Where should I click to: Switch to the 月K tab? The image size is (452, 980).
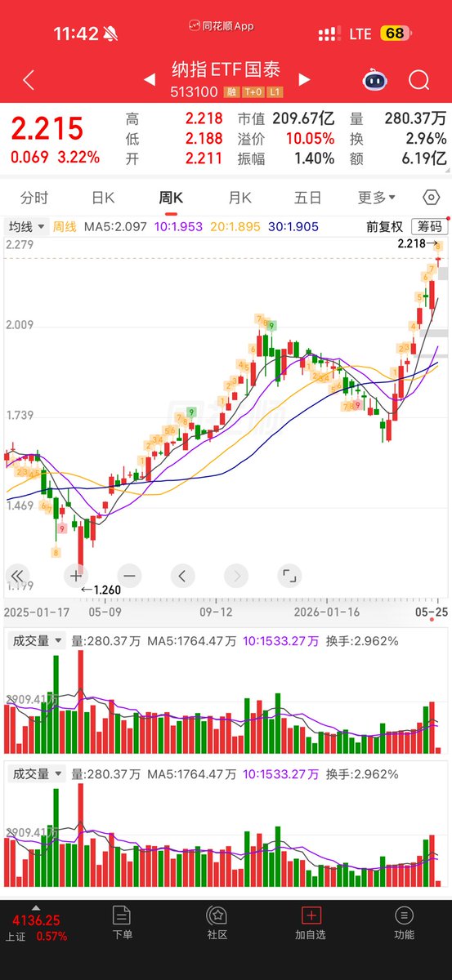click(x=239, y=198)
